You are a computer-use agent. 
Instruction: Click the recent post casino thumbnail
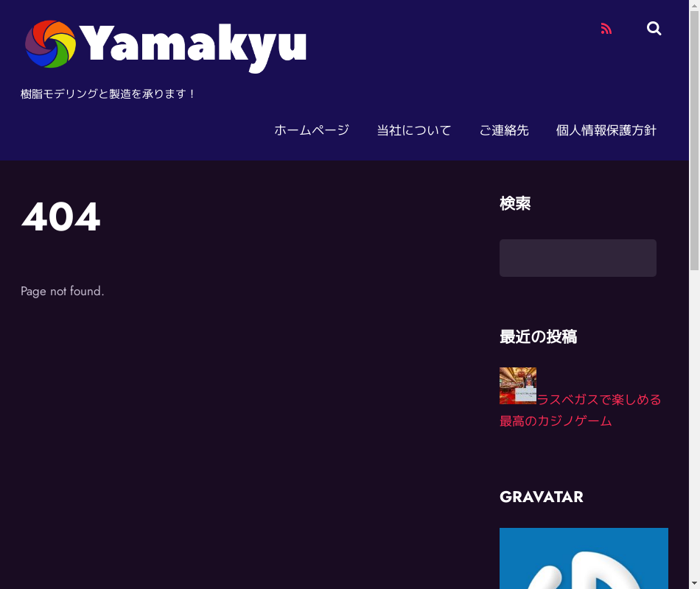click(x=517, y=386)
